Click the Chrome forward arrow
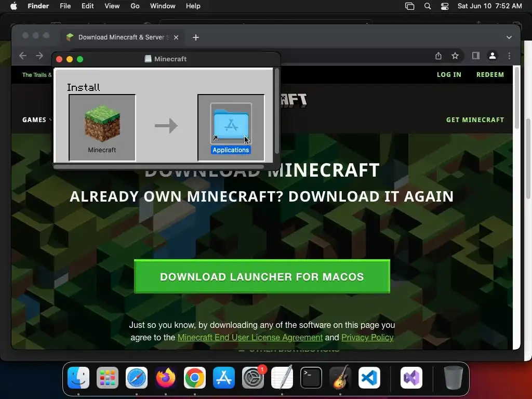Viewport: 532px width, 399px height. 39,56
